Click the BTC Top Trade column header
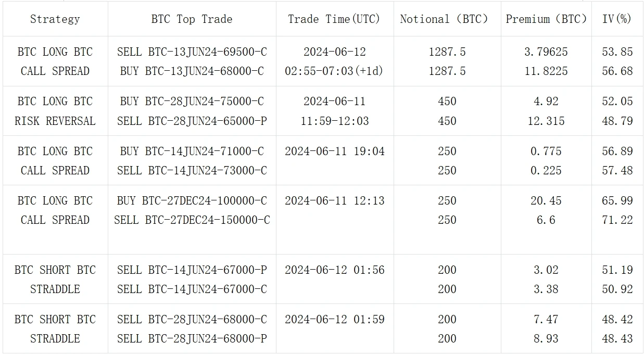Viewport: 644px width, 355px height. [192, 19]
